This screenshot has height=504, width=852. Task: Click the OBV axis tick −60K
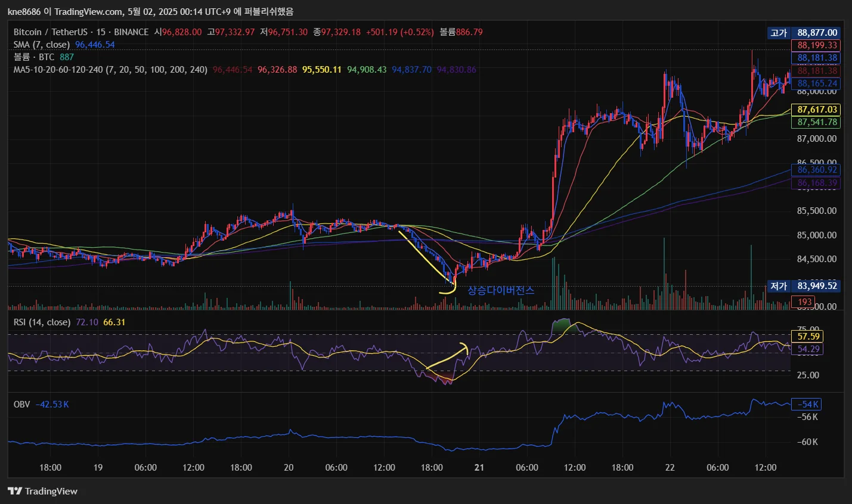pyautogui.click(x=808, y=442)
